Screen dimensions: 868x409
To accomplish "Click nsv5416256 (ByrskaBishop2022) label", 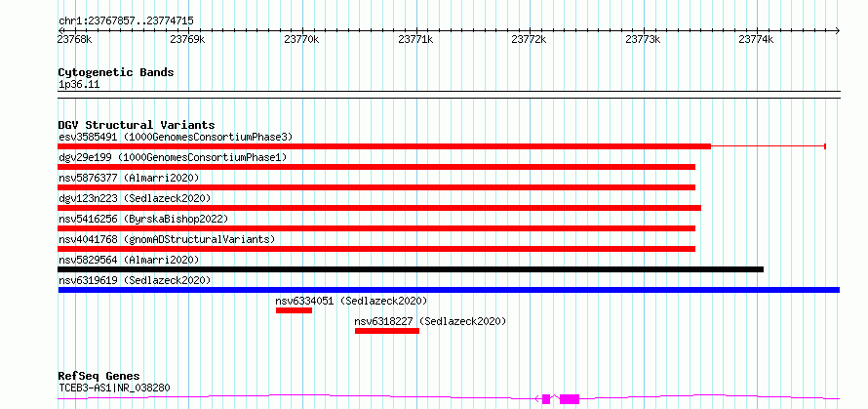I will tap(143, 219).
